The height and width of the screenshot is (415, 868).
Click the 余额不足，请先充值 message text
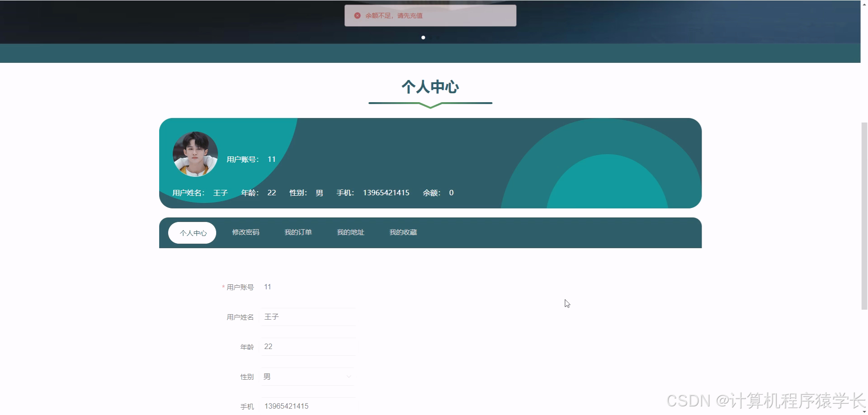(394, 15)
